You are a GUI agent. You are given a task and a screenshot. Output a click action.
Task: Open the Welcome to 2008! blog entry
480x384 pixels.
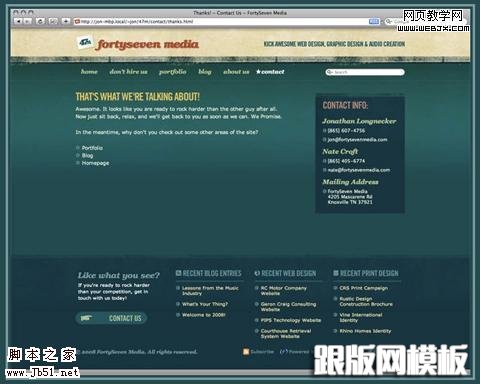click(204, 315)
